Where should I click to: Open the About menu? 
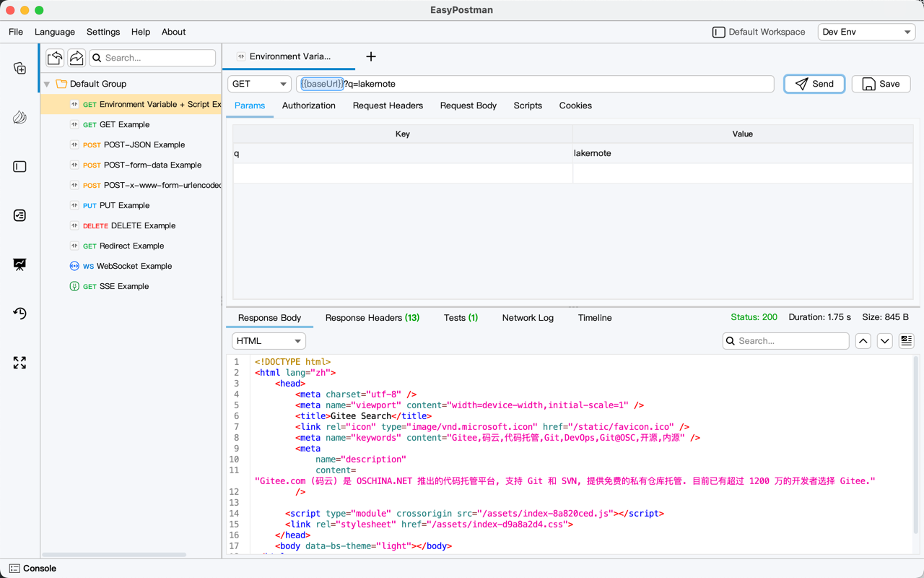point(173,32)
